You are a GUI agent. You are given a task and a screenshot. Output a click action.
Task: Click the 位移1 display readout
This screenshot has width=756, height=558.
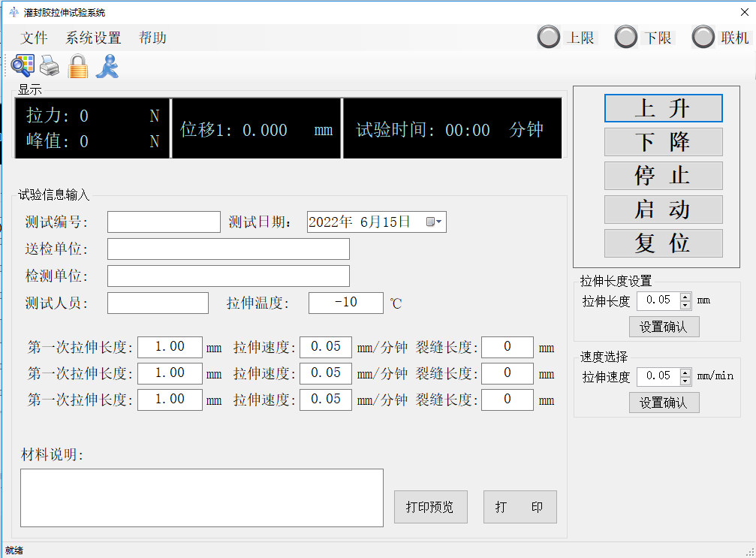pos(256,128)
